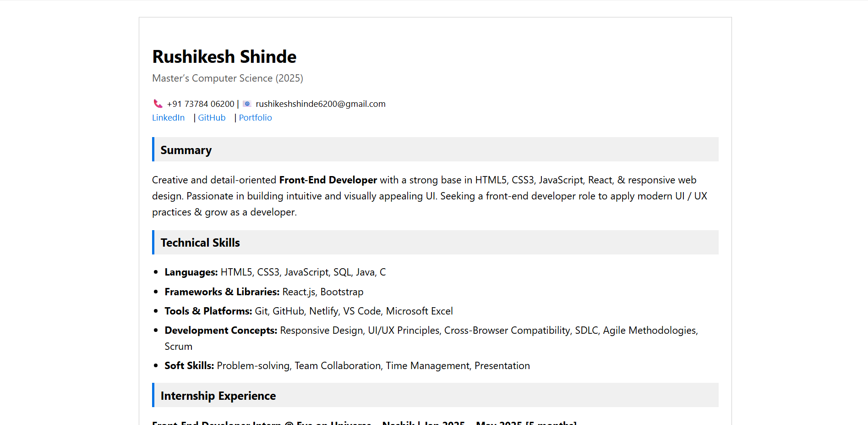The width and height of the screenshot is (868, 425).
Task: Click the pink phone icon
Action: (158, 104)
